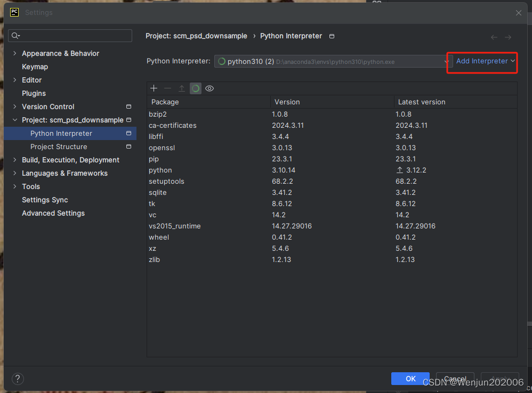
Task: Toggle the Conda package manager icon
Action: [195, 88]
